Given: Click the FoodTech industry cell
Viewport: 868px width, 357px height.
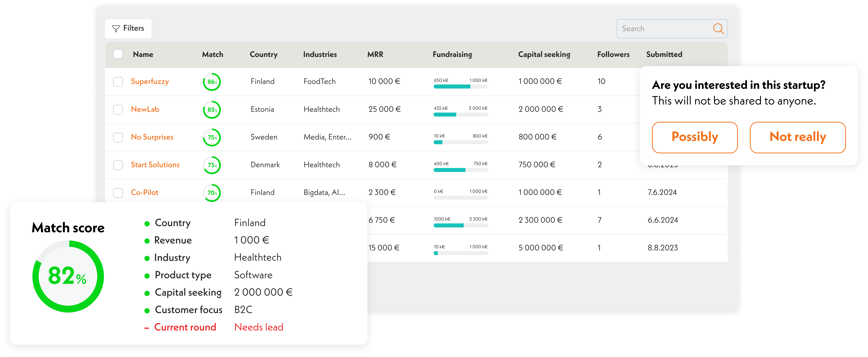Looking at the screenshot, I should click(x=319, y=81).
